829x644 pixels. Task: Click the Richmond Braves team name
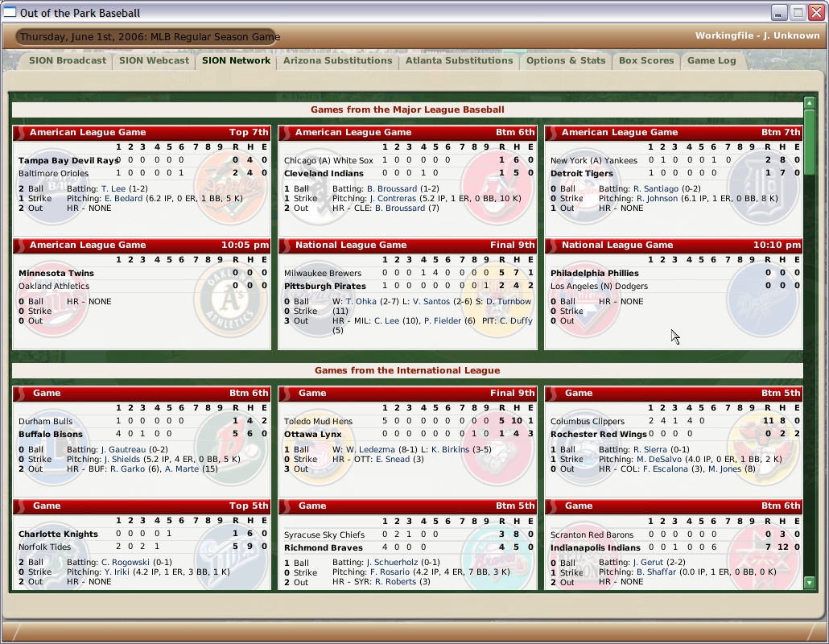click(x=323, y=547)
